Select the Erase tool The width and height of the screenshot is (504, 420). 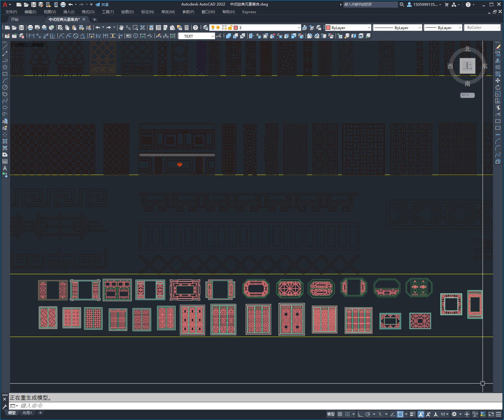pyautogui.click(x=498, y=47)
